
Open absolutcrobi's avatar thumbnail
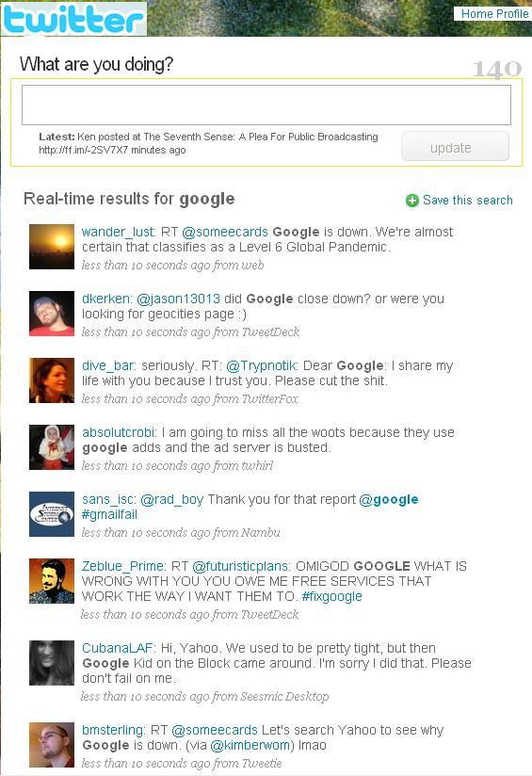tap(52, 447)
